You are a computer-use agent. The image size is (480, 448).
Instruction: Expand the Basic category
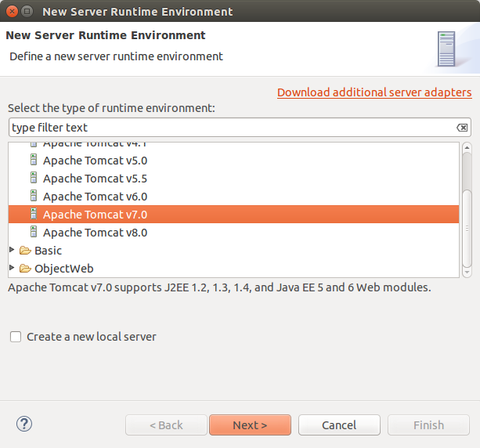tap(12, 251)
